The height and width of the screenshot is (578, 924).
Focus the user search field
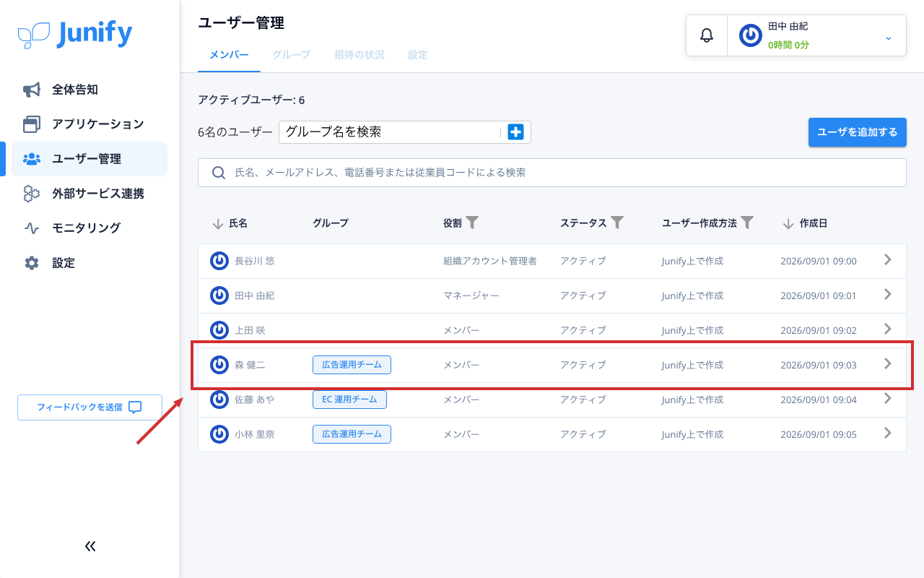552,173
